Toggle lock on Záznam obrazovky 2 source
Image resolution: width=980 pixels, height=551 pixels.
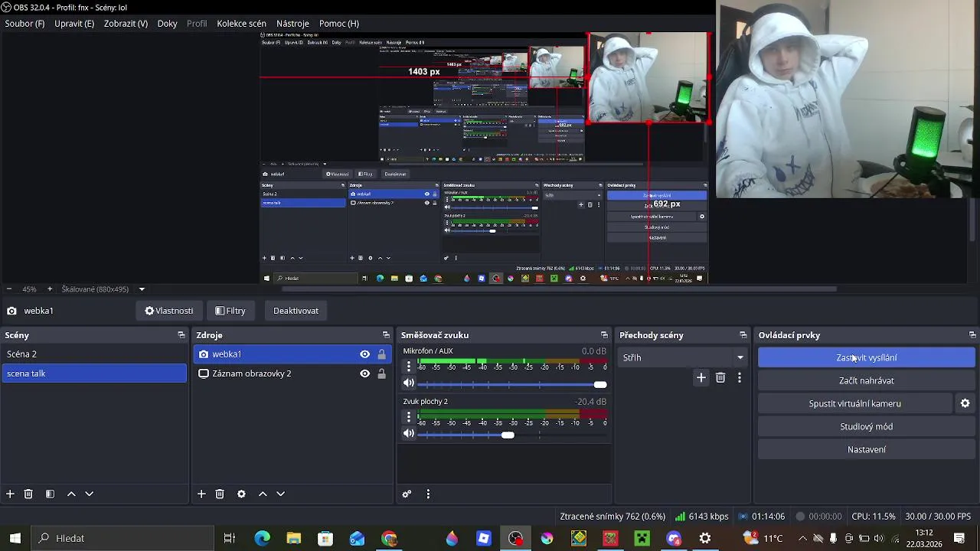(381, 373)
